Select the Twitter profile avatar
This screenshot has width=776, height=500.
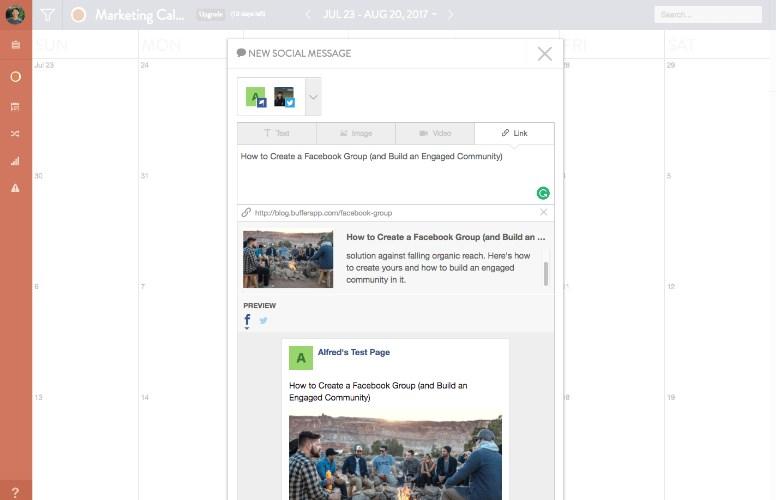(284, 97)
